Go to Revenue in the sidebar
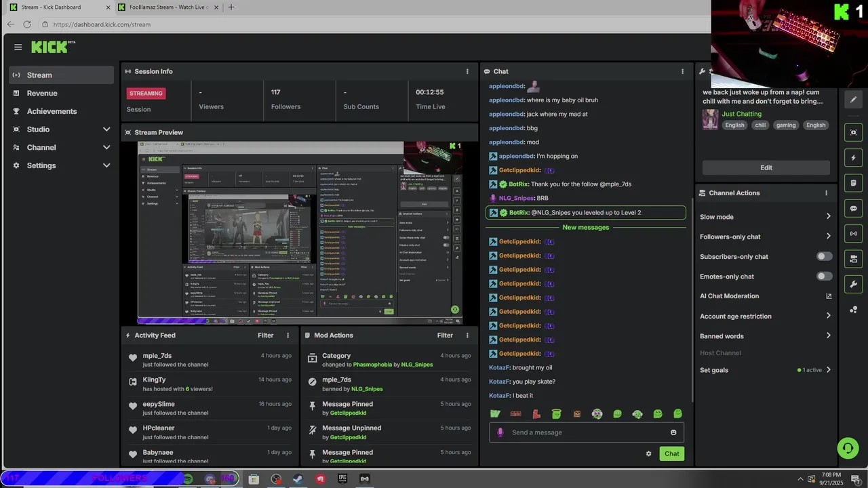868x488 pixels. click(62, 94)
